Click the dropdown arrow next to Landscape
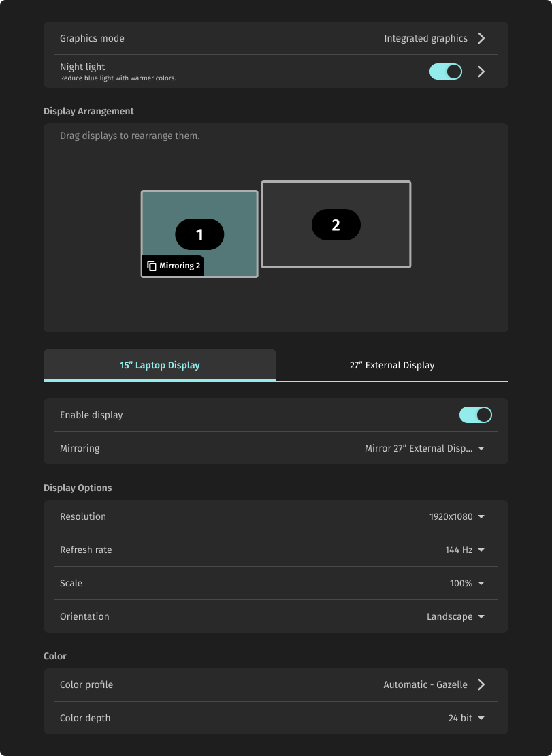 (x=481, y=616)
